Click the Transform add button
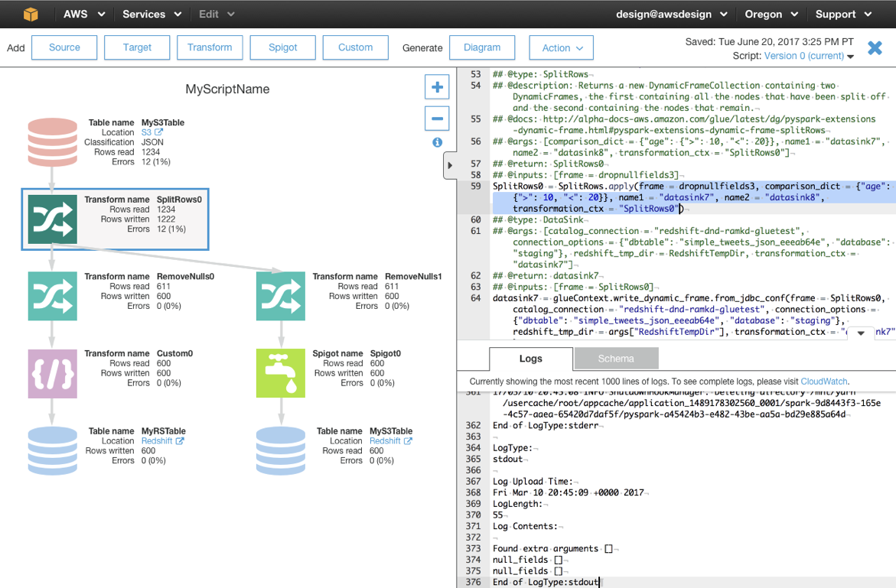 point(210,47)
